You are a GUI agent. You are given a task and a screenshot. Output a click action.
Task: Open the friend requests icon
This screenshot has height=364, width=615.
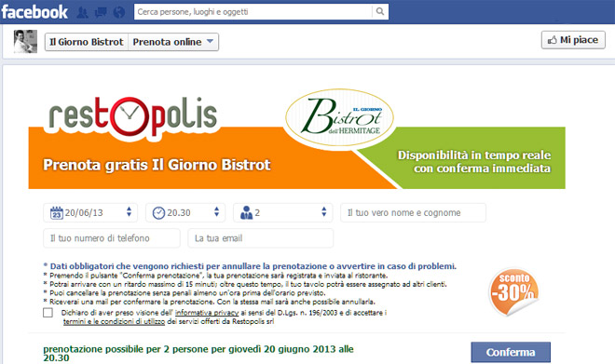[82, 12]
